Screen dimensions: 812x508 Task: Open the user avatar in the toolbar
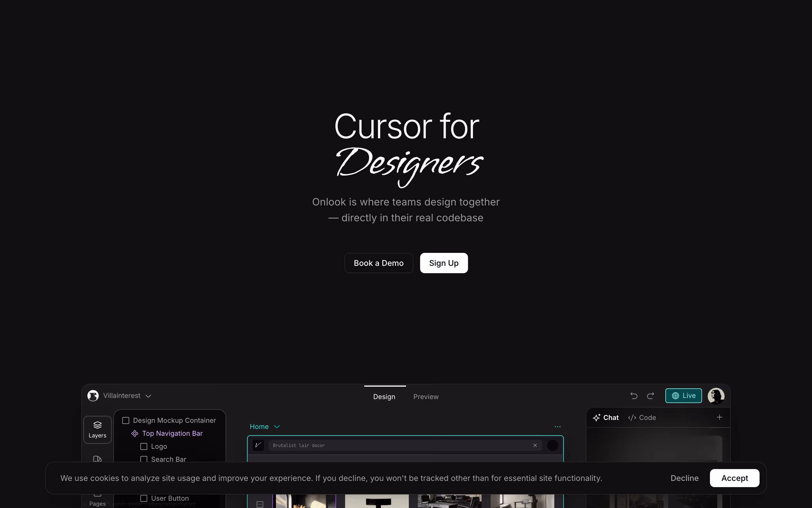click(x=716, y=396)
